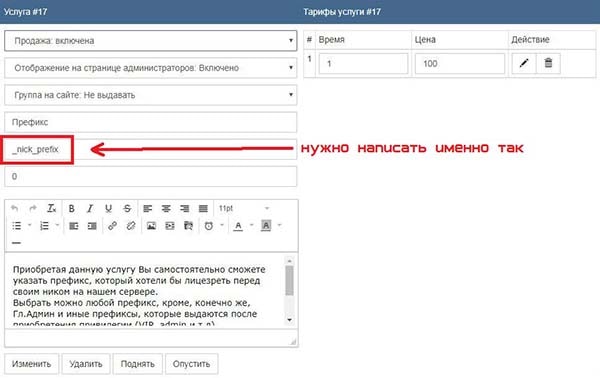Justify text alignment

(x=203, y=209)
